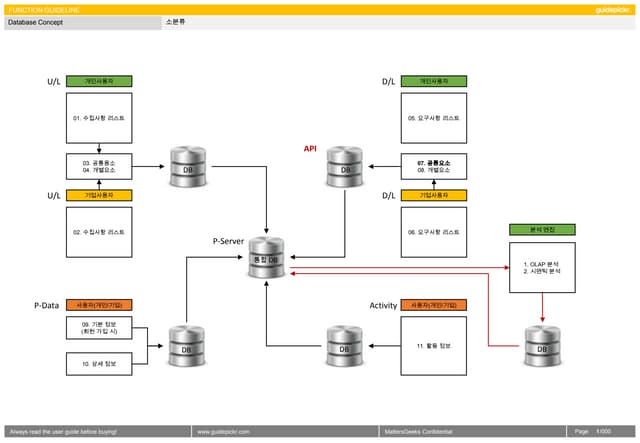Image resolution: width=640 pixels, height=443 pixels.
Task: Select the orange 사용자 tag next to P-Data
Action: pos(99,305)
